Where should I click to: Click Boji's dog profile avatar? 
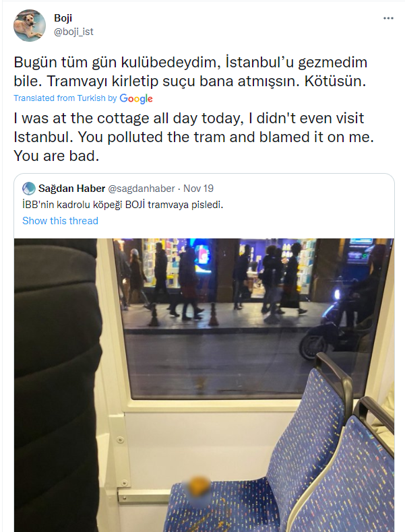click(30, 26)
